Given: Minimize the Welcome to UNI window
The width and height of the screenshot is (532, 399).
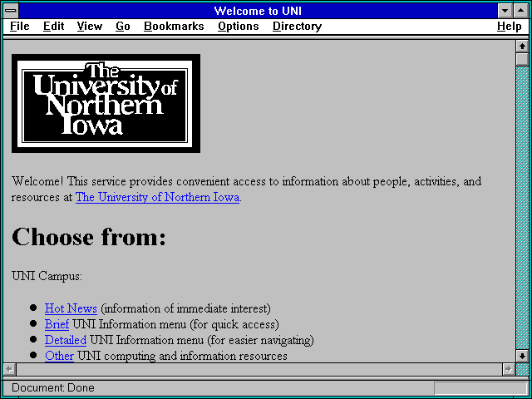Looking at the screenshot, I should coord(505,11).
